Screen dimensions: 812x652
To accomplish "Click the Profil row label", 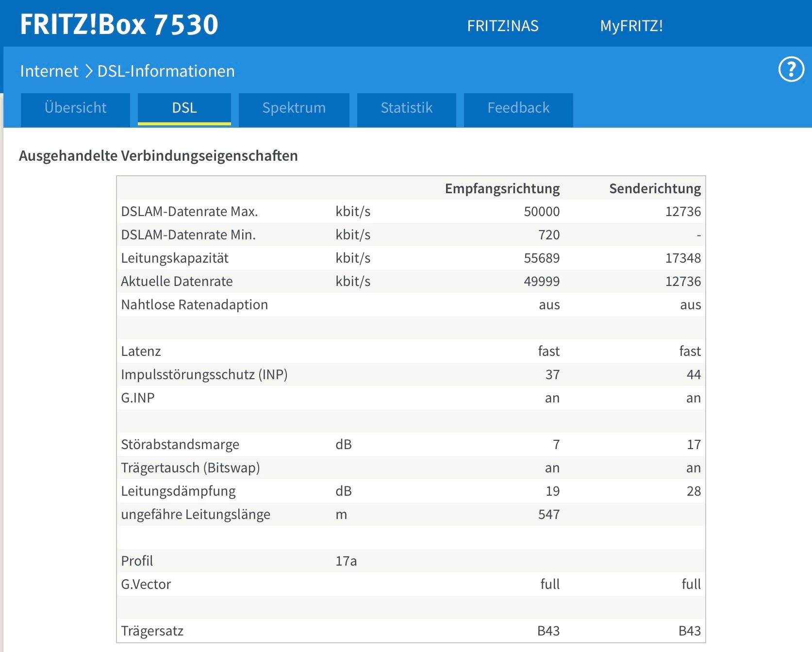I will 137,561.
